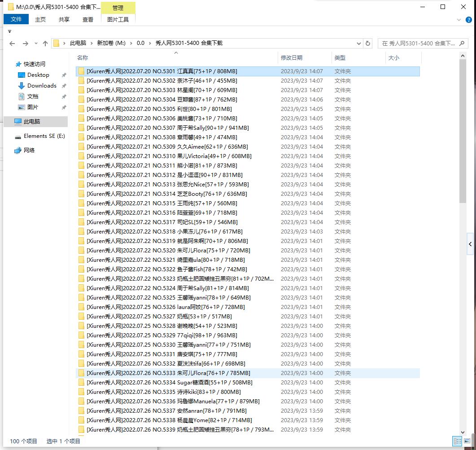Select folder icon of NO.5337 安然anran
The image size is (476, 450).
pyautogui.click(x=81, y=410)
